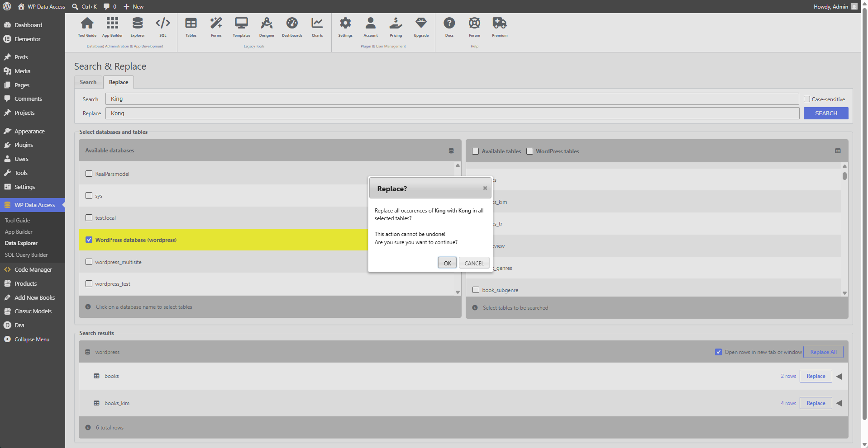Click Collapse Menu in the sidebar
The height and width of the screenshot is (448, 868).
(x=33, y=340)
